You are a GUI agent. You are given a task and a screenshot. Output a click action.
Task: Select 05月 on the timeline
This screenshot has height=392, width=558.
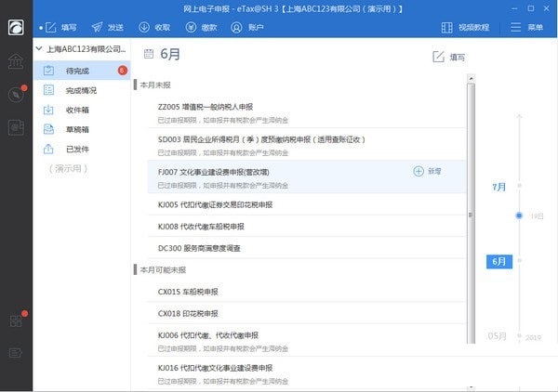click(497, 336)
